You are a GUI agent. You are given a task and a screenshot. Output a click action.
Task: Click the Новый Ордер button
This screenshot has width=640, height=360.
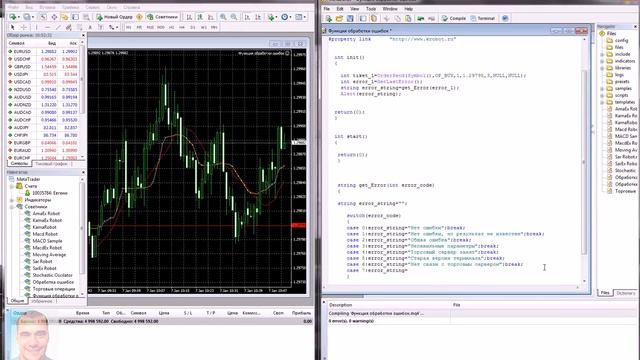115,17
